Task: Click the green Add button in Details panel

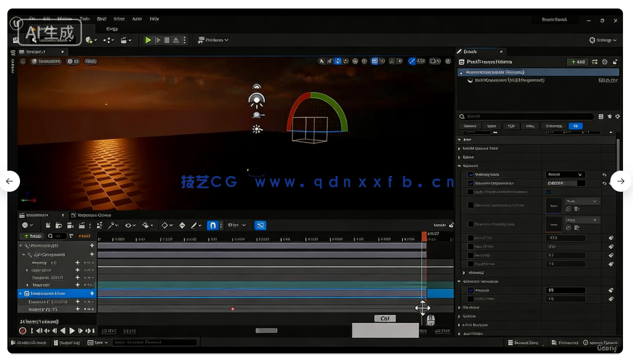Action: point(577,62)
